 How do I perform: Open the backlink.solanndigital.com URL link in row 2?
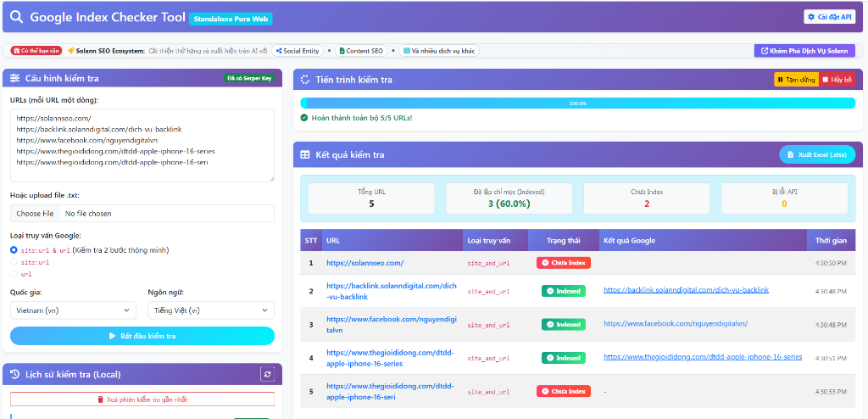(x=392, y=291)
